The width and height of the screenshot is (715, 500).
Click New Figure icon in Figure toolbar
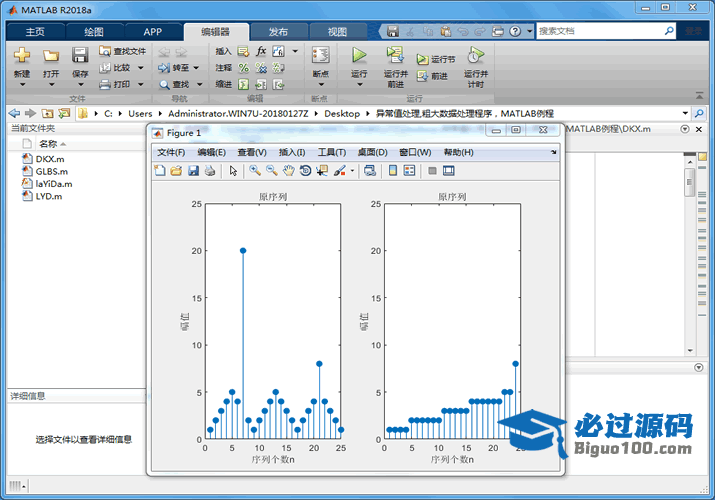coord(160,170)
